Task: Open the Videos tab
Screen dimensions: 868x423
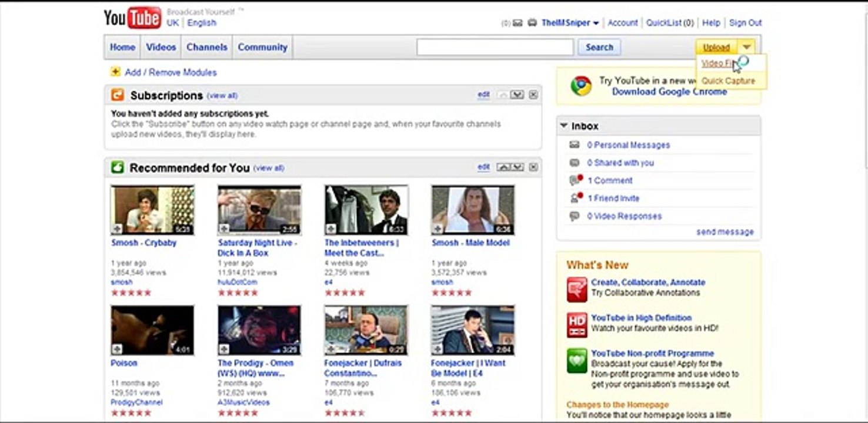Action: (161, 47)
